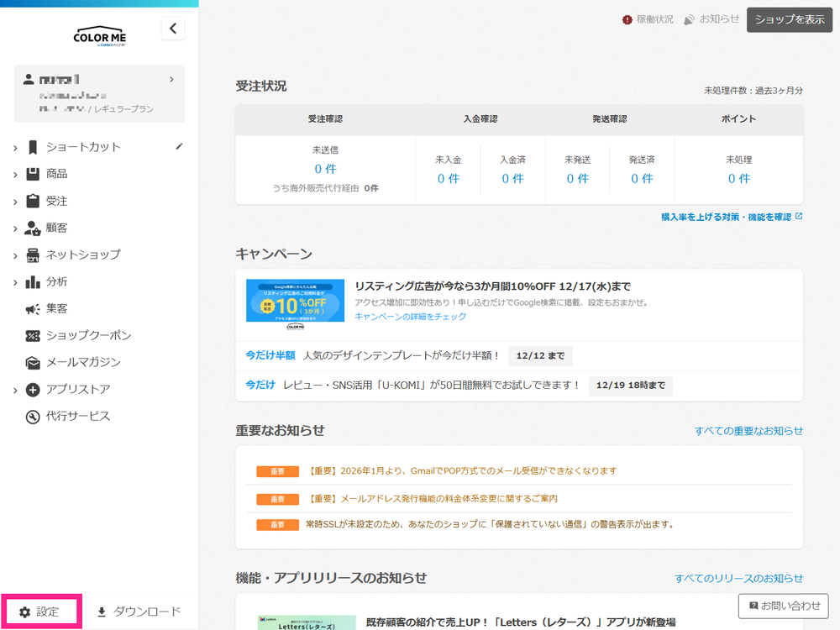Open ショップクーポン in the sidebar

88,335
